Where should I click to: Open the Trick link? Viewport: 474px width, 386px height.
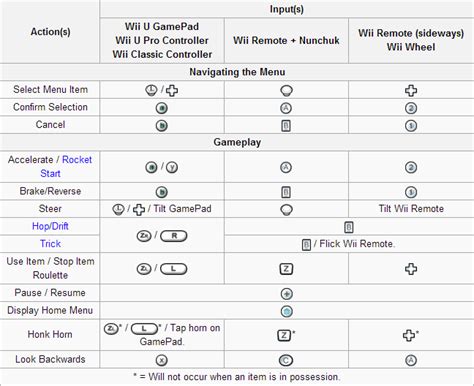(x=50, y=244)
